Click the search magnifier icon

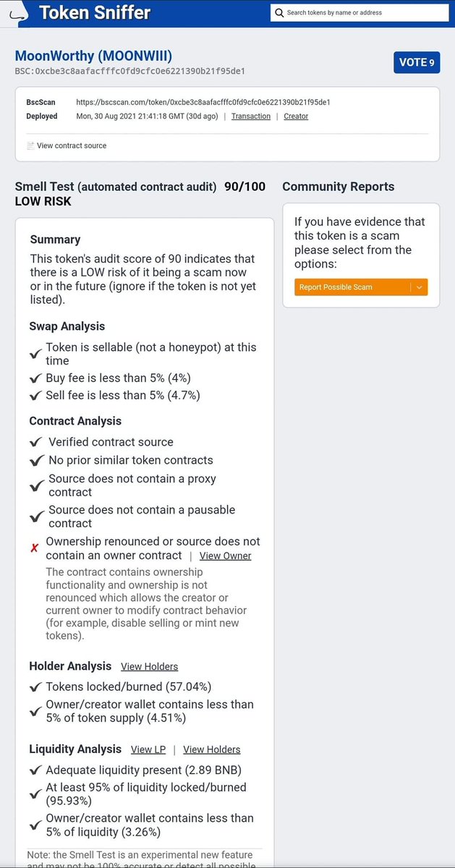279,12
